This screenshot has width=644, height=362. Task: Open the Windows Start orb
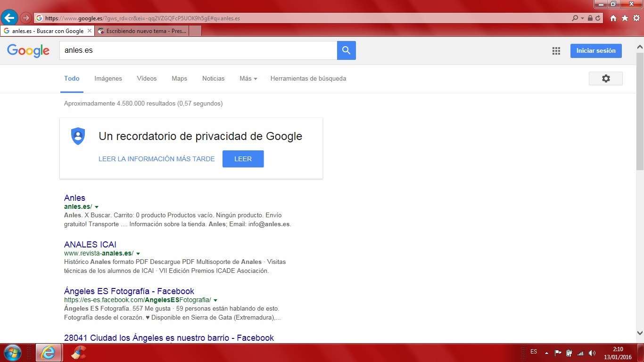tap(12, 353)
